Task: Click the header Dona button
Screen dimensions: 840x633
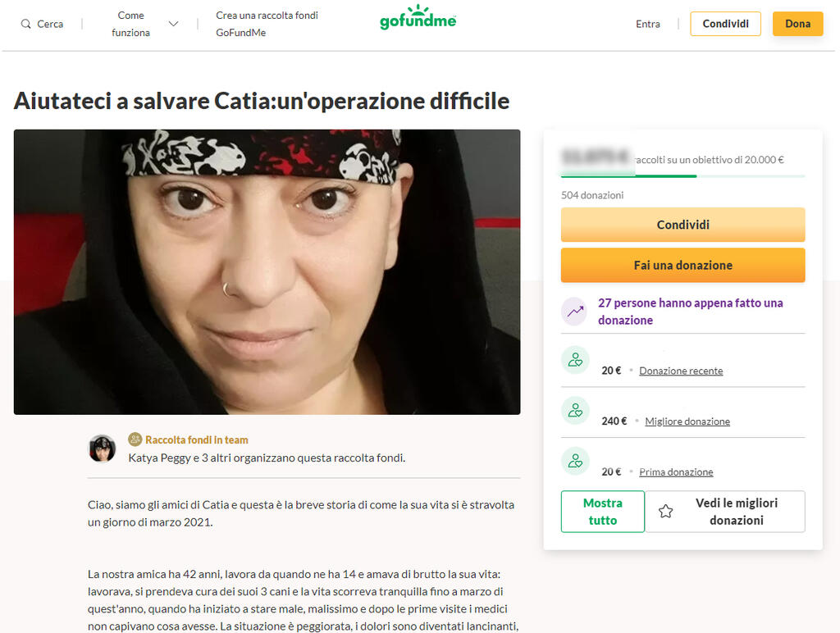Action: (x=797, y=24)
